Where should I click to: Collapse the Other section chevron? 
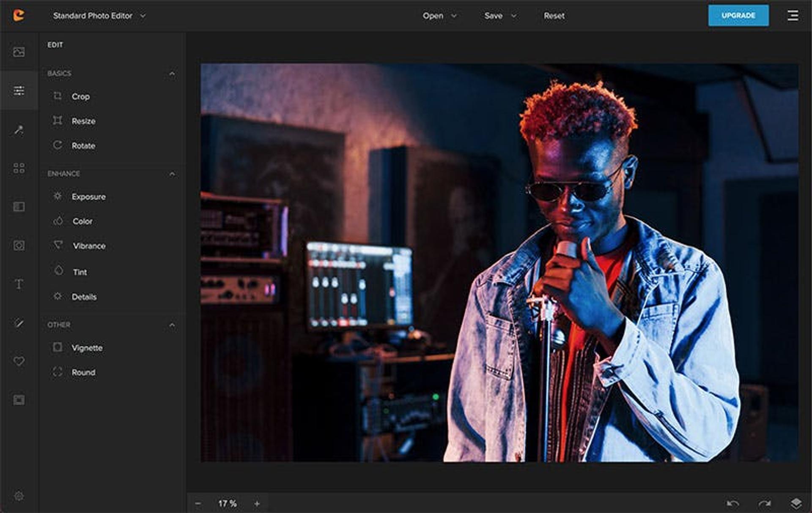pyautogui.click(x=172, y=325)
